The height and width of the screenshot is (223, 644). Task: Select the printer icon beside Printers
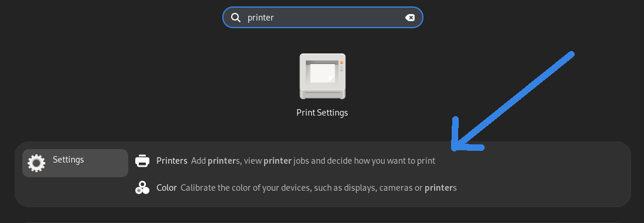(x=142, y=161)
